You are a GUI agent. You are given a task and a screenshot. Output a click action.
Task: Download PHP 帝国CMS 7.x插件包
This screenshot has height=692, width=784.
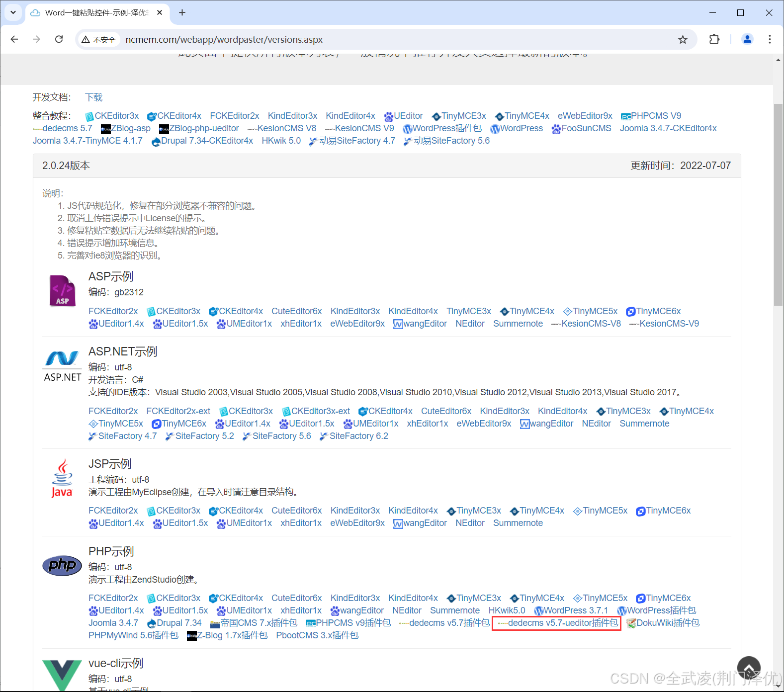click(254, 623)
